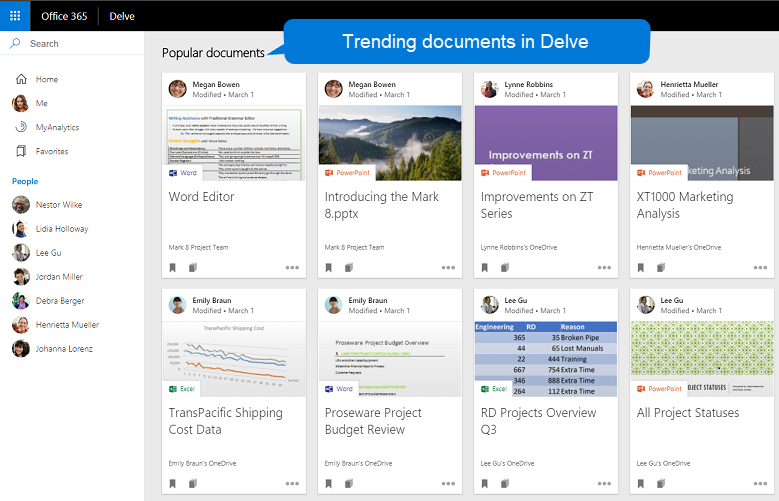Open Introducing the Mark 8.pptx title
This screenshot has height=501, width=779.
[x=381, y=205]
